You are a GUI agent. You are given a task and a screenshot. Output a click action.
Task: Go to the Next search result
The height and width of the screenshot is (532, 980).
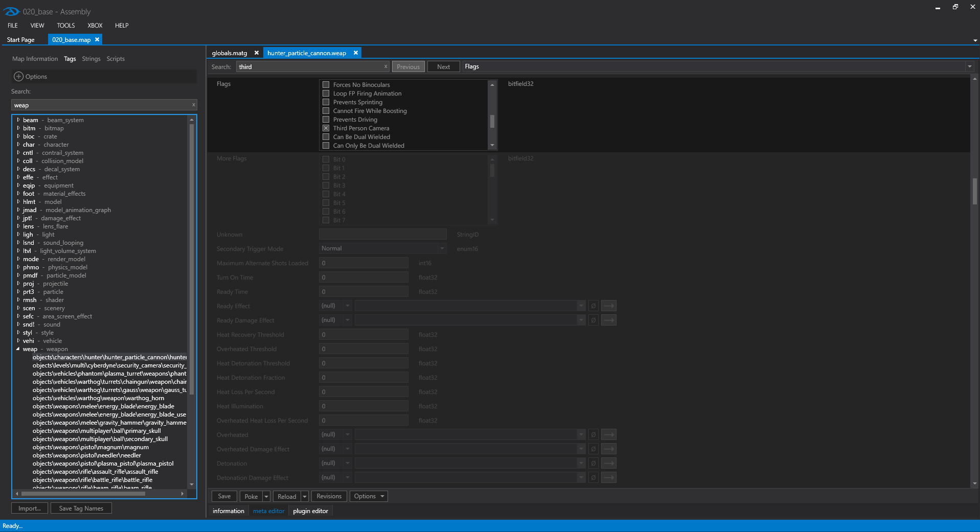(444, 66)
